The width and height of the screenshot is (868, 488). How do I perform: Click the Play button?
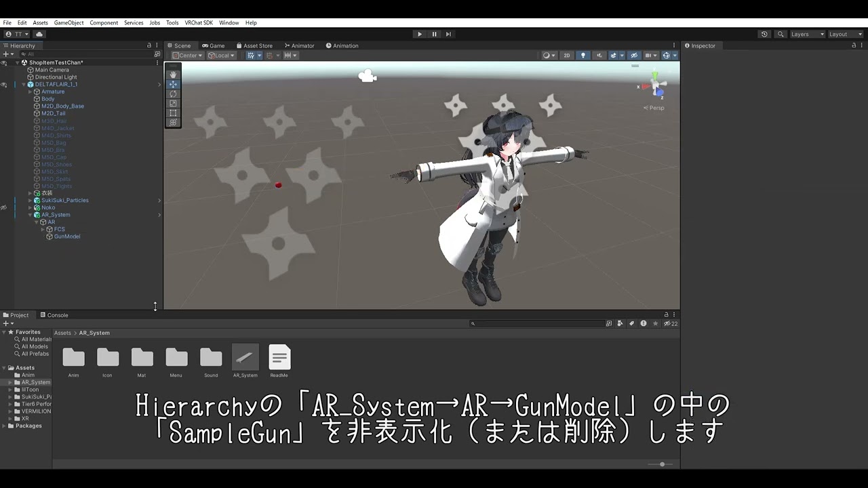(419, 34)
